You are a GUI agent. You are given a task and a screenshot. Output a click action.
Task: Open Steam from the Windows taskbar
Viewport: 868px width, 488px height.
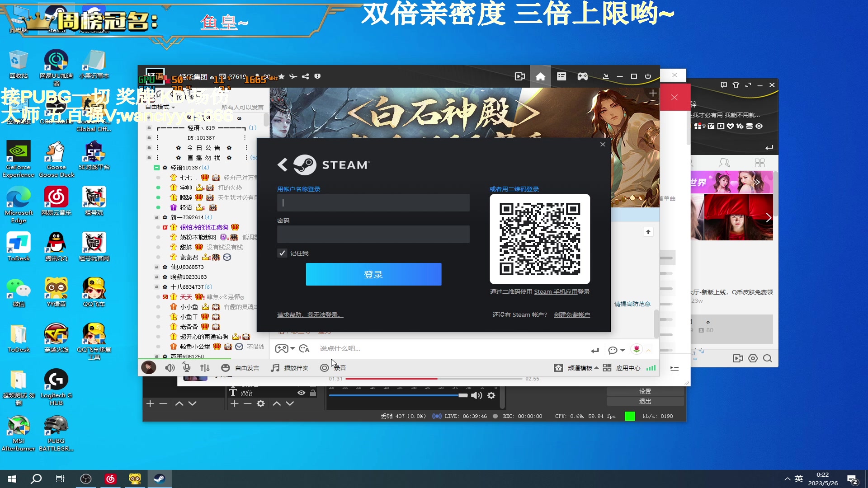click(x=160, y=479)
